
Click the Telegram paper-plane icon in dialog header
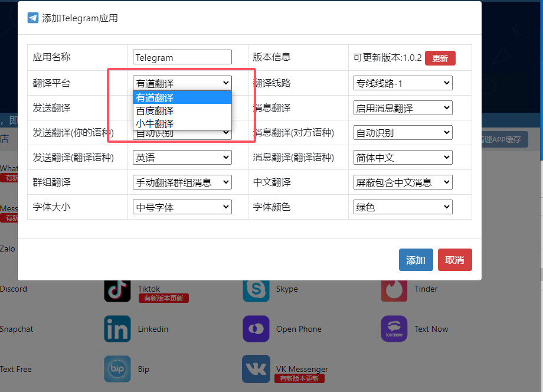(33, 18)
